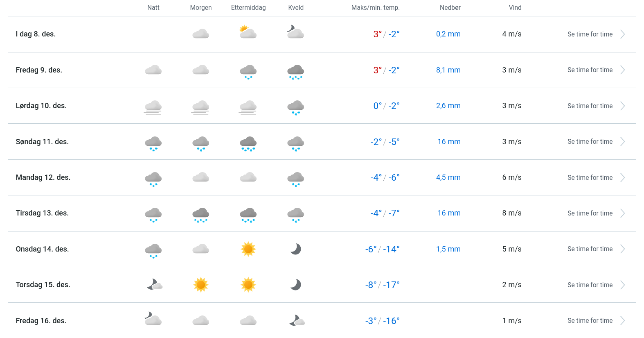Image resolution: width=644 pixels, height=338 pixels.
Task: Open 'Se time for time' for Fredag 9. des.
Action: (590, 70)
